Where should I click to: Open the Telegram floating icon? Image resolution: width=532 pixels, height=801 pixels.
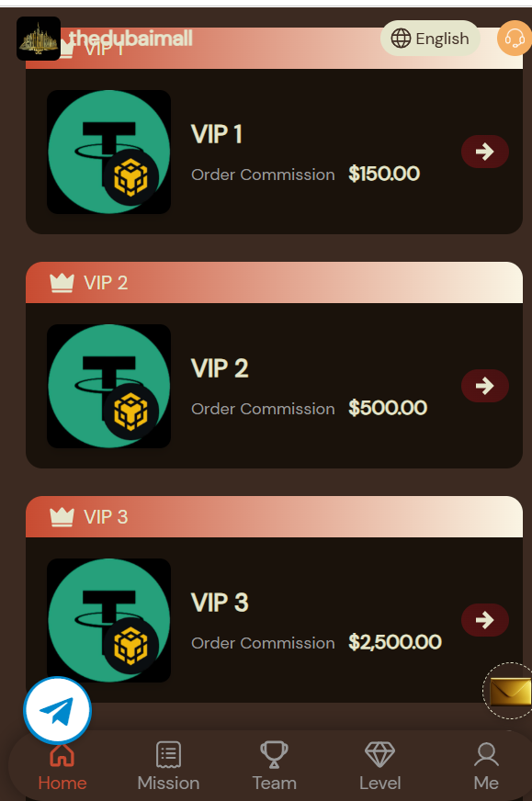[x=57, y=711]
